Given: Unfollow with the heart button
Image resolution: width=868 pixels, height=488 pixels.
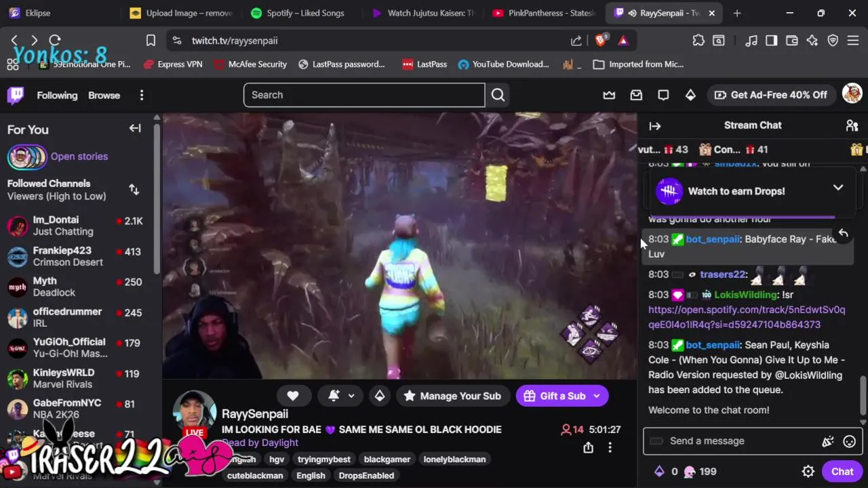Looking at the screenshot, I should [292, 396].
